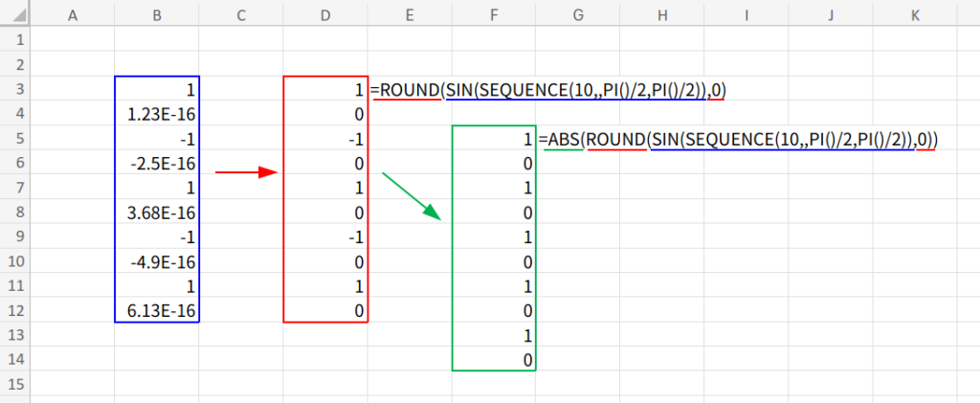This screenshot has width=980, height=403.
Task: Click the =ABS(ROUND formula text in row 5
Action: tap(736, 140)
